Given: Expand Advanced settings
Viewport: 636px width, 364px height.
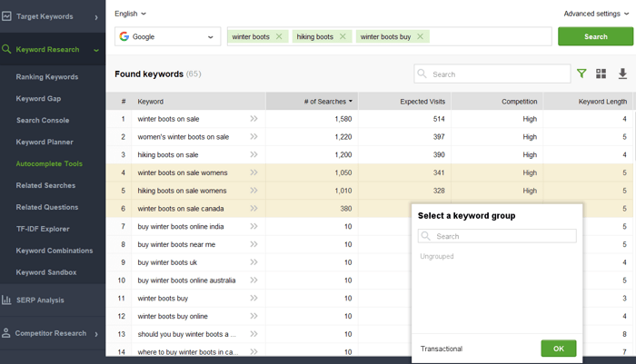Looking at the screenshot, I should tap(596, 14).
